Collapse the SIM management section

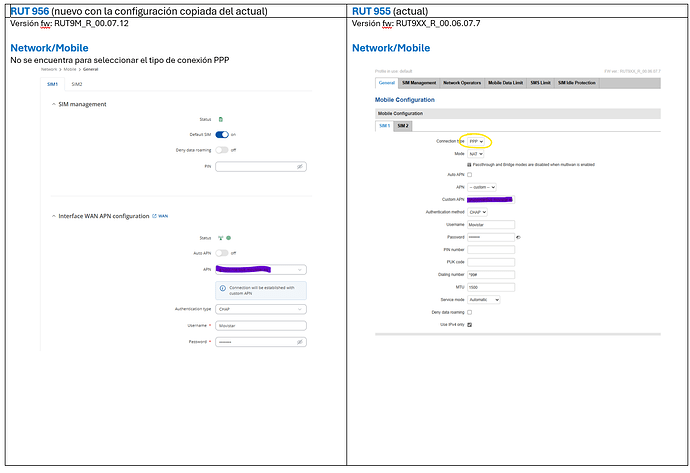click(54, 104)
